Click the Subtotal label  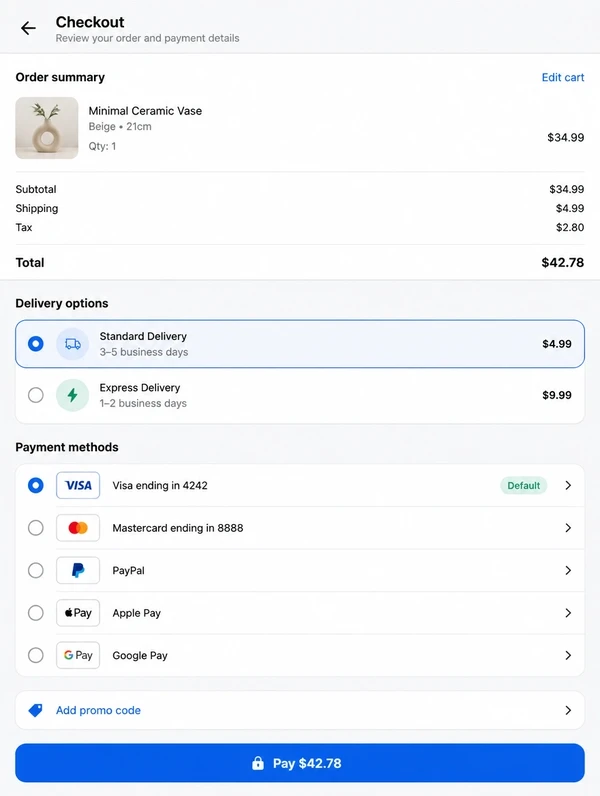click(36, 189)
